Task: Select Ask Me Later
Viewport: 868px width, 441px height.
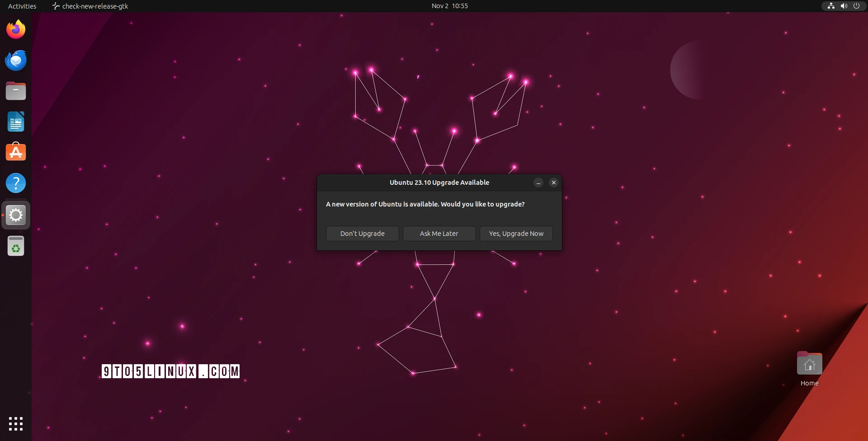Action: (x=439, y=234)
